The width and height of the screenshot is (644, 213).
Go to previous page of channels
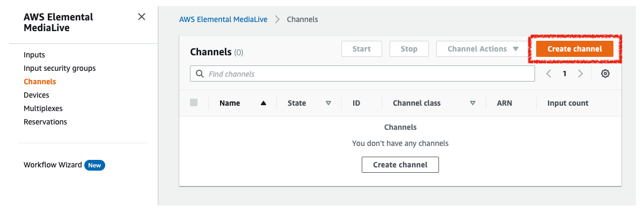coord(549,74)
